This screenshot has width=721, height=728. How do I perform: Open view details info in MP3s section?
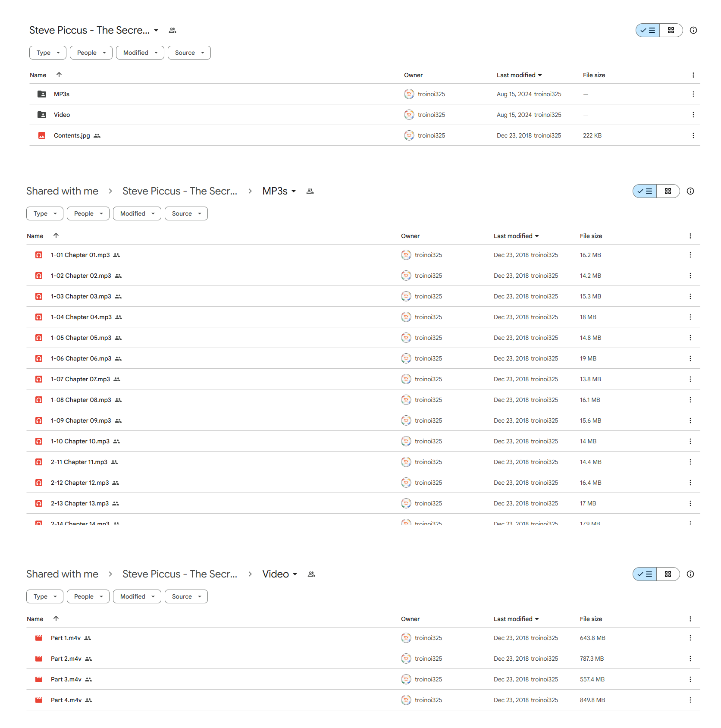690,191
